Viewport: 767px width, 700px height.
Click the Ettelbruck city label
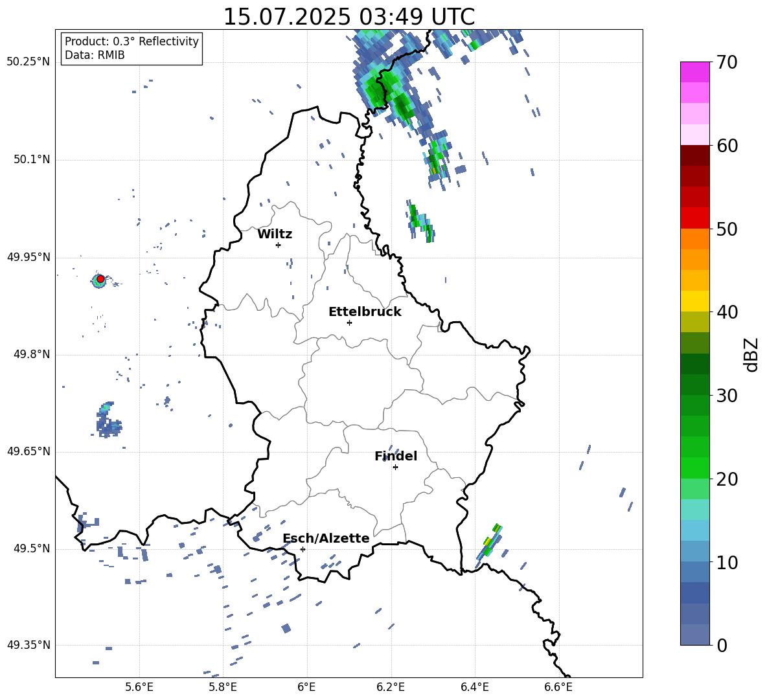(365, 312)
